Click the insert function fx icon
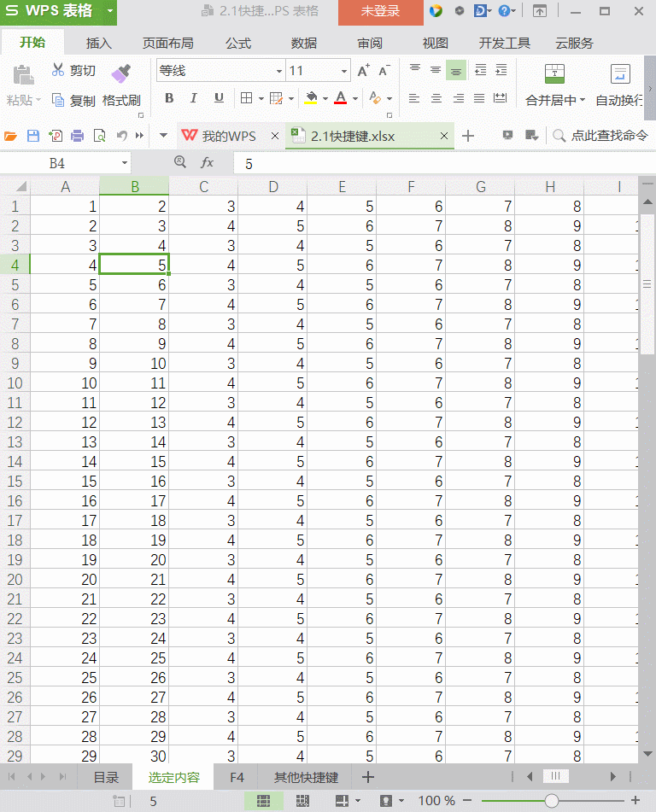 [207, 162]
